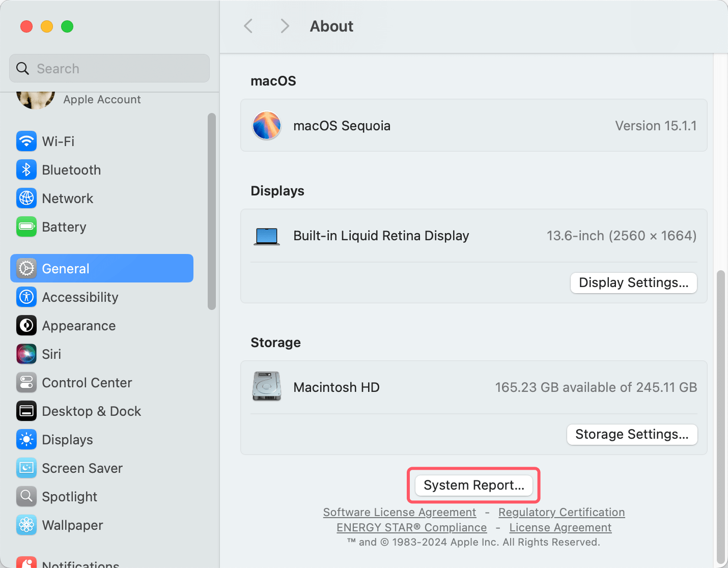Open Wi-Fi settings from sidebar
Viewport: 728px width, 568px height.
[58, 141]
